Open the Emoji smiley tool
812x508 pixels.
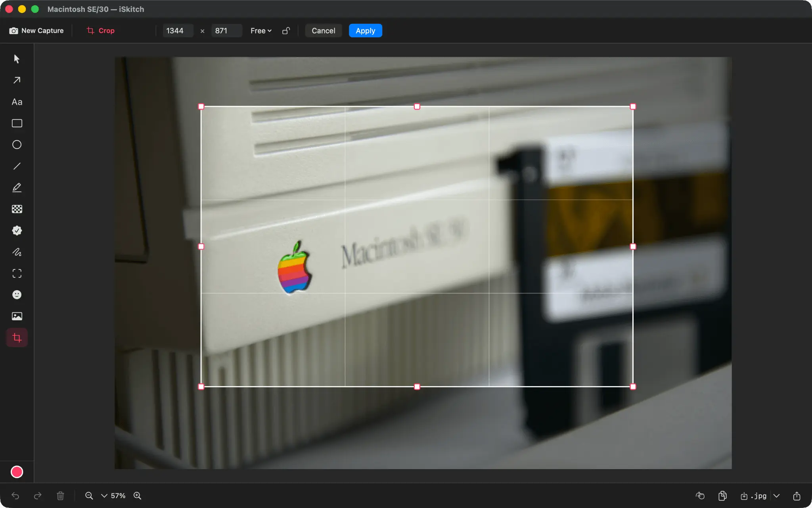(x=17, y=295)
